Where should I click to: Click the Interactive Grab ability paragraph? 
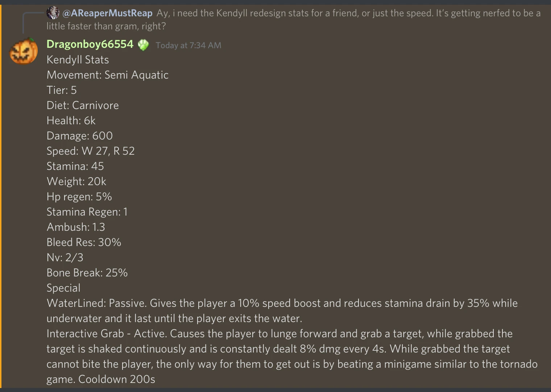pos(254,349)
